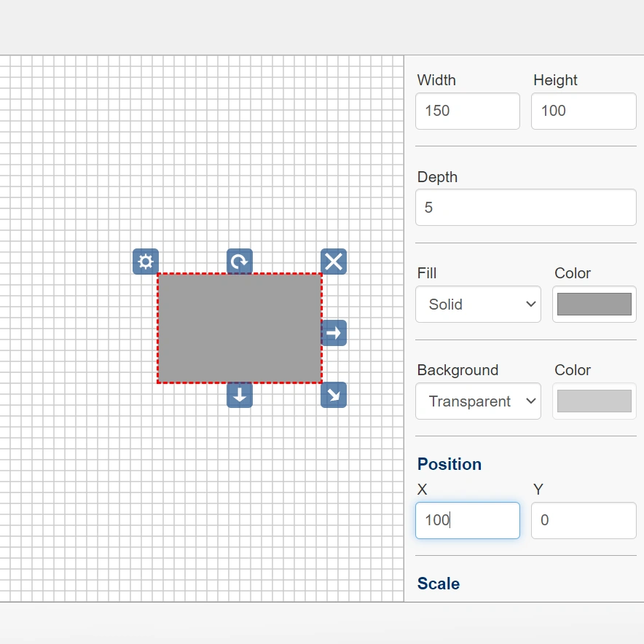Select the gray rectangle on canvas
The image size is (644, 644).
tap(239, 328)
